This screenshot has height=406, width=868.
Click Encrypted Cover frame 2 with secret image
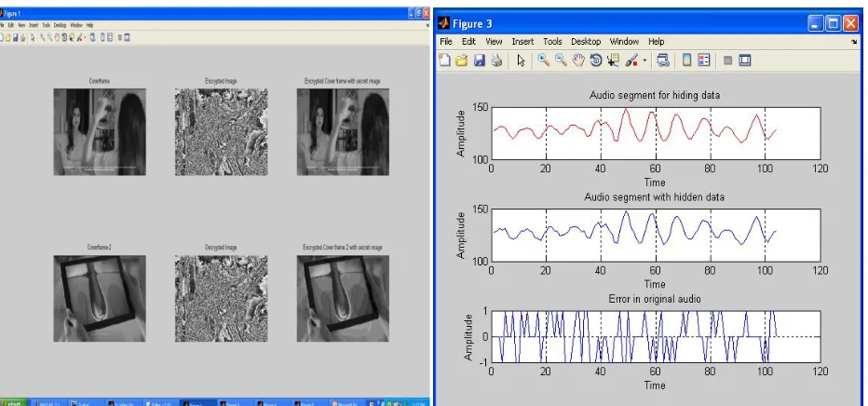tap(343, 298)
